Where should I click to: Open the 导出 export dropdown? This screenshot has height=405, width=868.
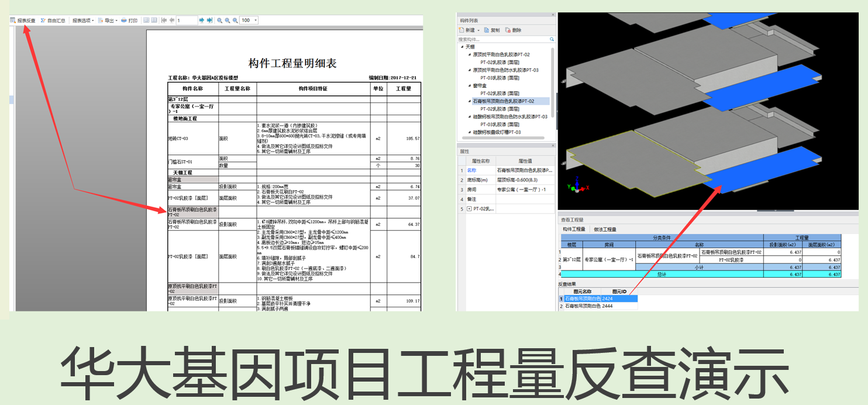click(x=108, y=20)
